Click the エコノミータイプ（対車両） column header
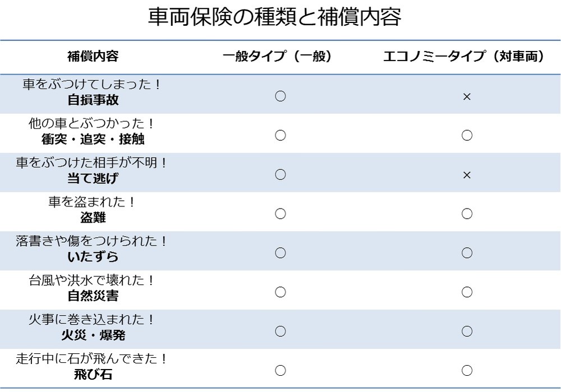This screenshot has height=392, width=561. pos(465,57)
